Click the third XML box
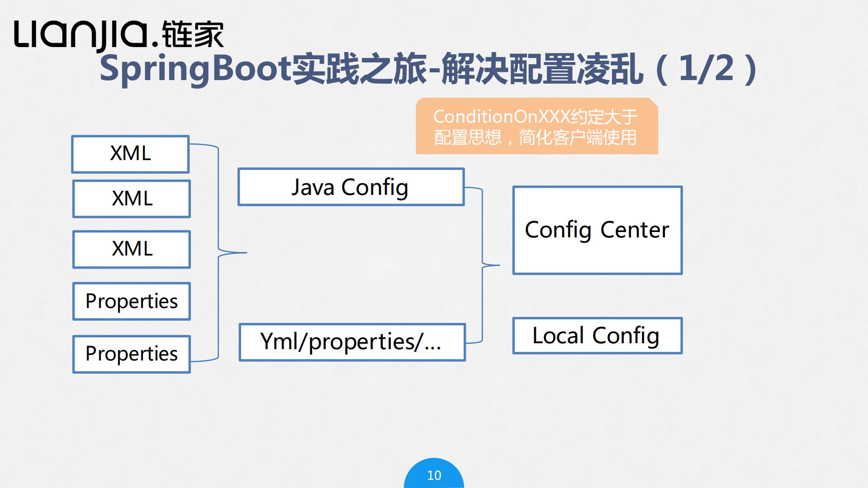Screen dimensions: 868x488 pos(131,249)
